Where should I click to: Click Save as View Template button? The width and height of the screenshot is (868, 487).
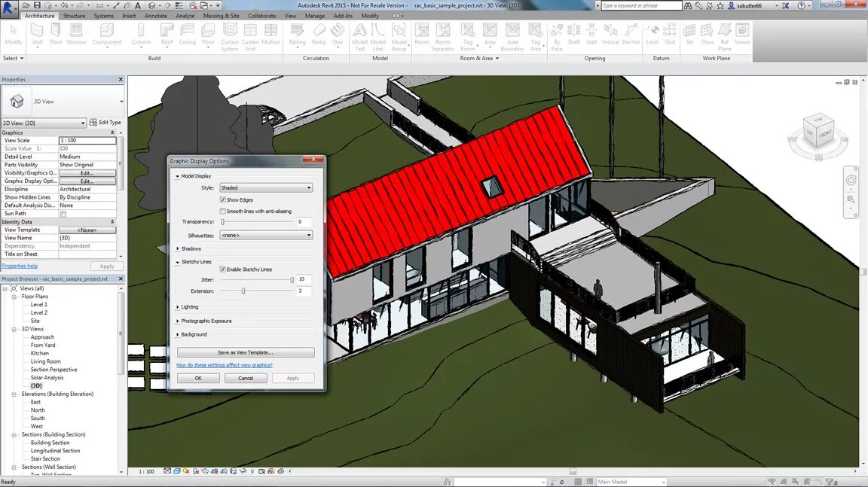245,352
